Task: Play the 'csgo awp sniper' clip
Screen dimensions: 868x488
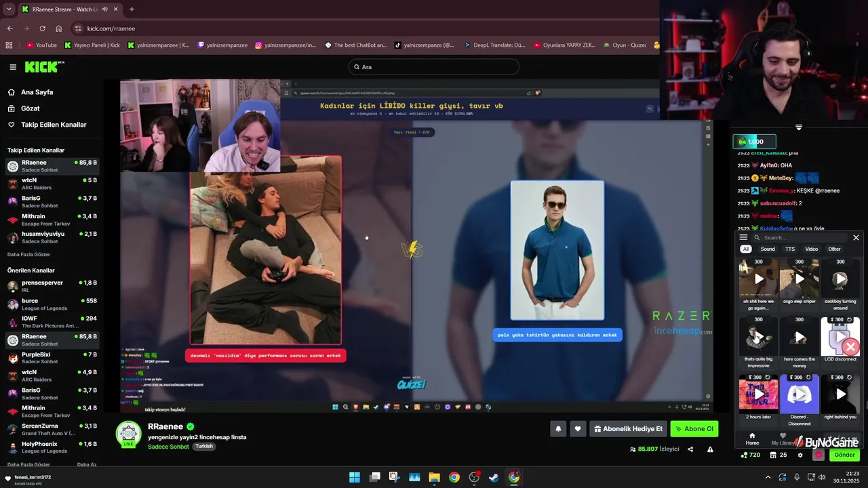Action: coord(800,279)
